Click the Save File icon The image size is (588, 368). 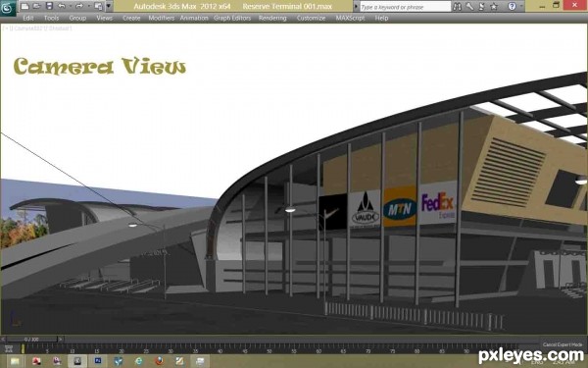click(49, 6)
